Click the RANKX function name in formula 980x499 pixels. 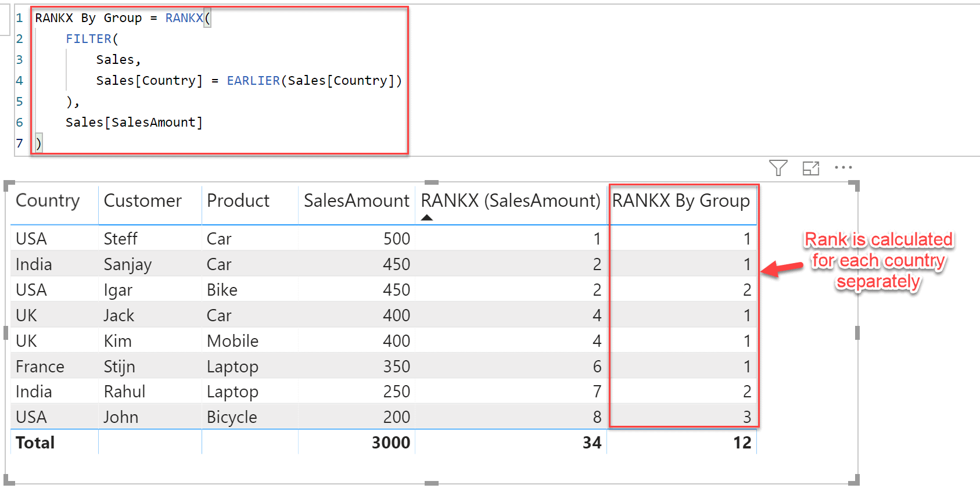184,18
